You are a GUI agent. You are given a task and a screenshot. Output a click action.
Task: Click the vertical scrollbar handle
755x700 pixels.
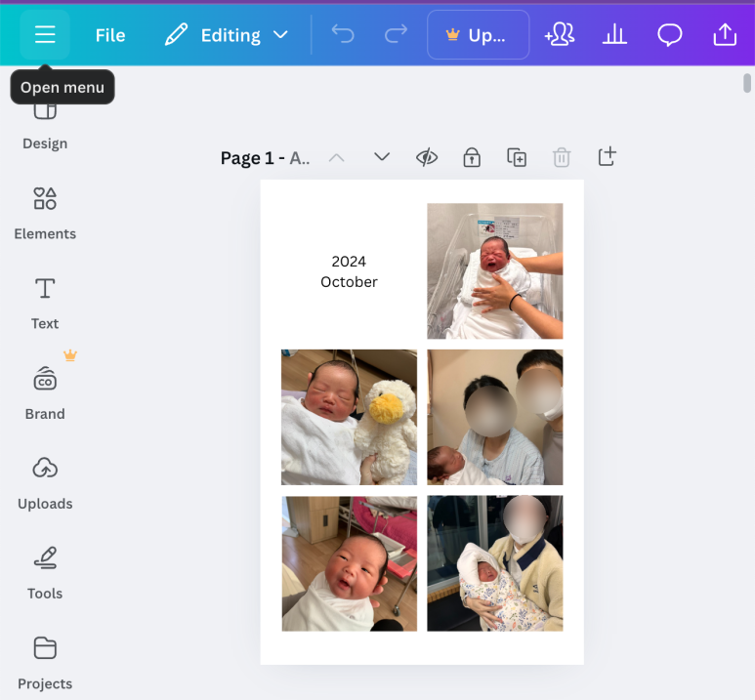pos(747,83)
